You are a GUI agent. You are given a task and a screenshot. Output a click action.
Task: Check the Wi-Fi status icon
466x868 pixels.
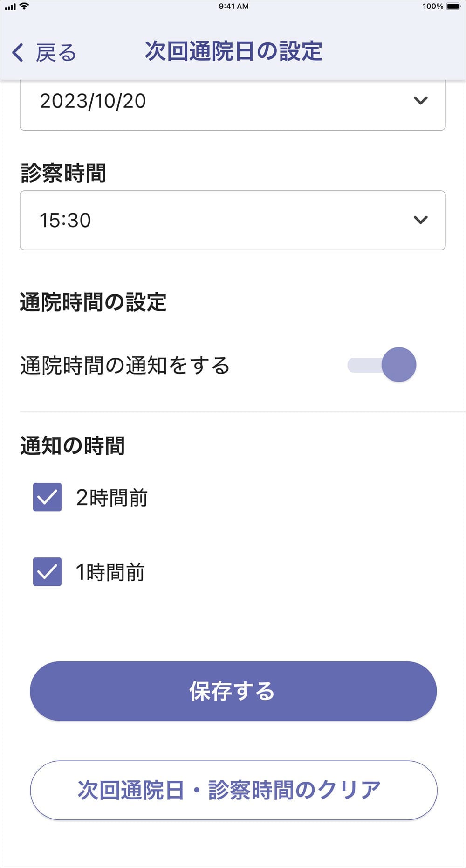click(x=24, y=6)
